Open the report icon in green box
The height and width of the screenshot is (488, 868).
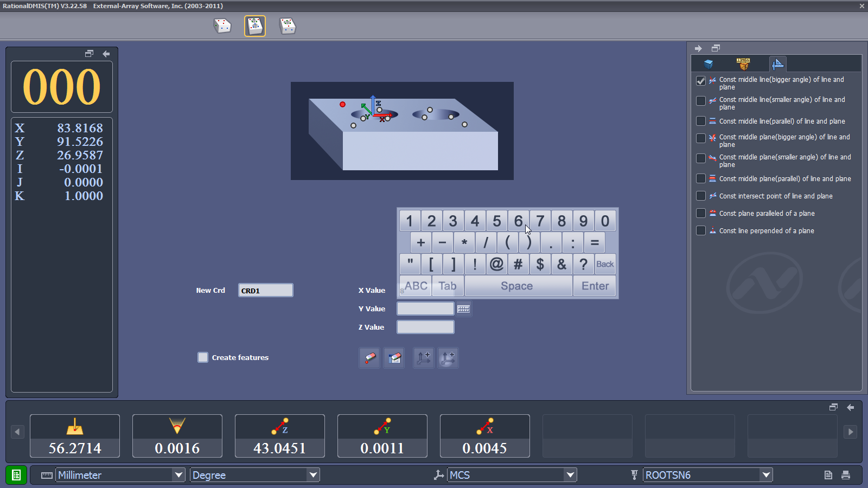pyautogui.click(x=16, y=475)
